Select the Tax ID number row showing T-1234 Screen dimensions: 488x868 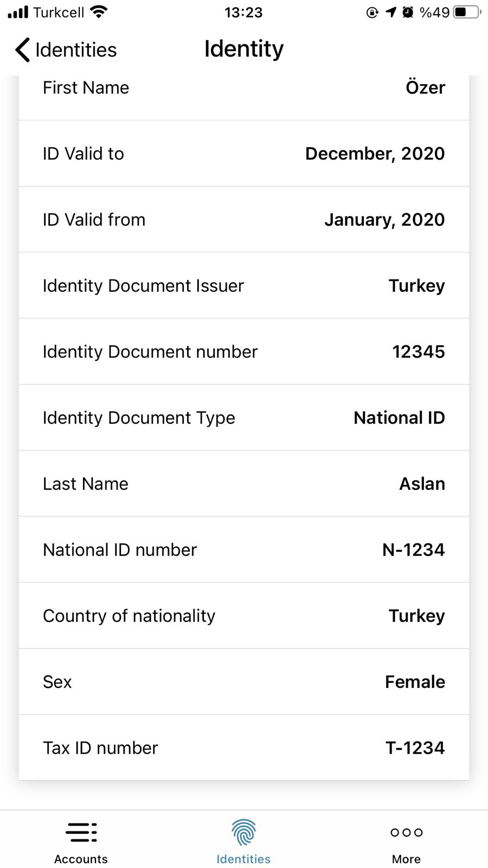point(244,748)
